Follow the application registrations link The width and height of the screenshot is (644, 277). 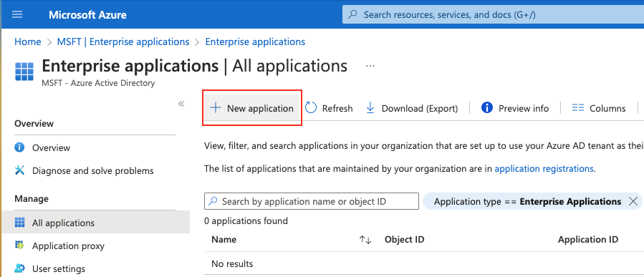(x=544, y=168)
